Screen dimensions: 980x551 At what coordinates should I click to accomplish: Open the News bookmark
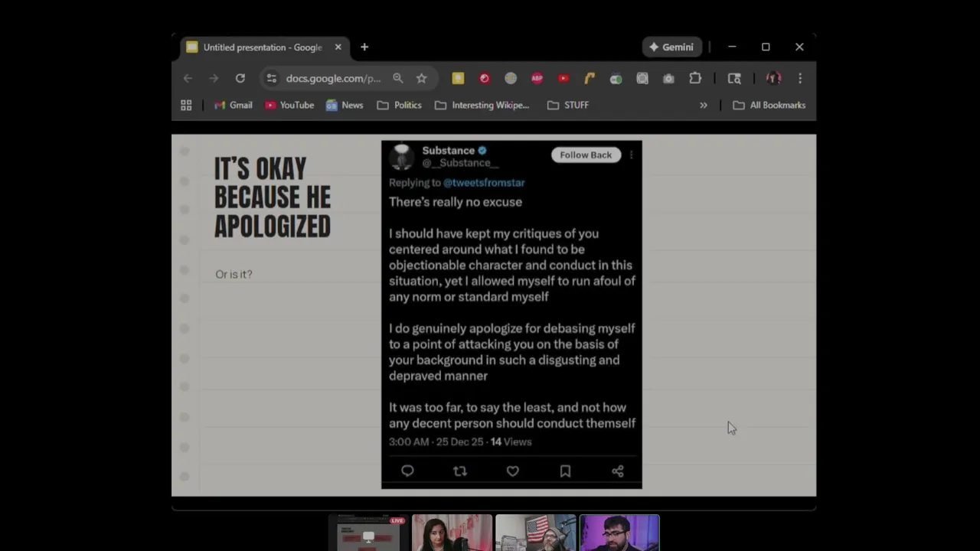point(345,105)
